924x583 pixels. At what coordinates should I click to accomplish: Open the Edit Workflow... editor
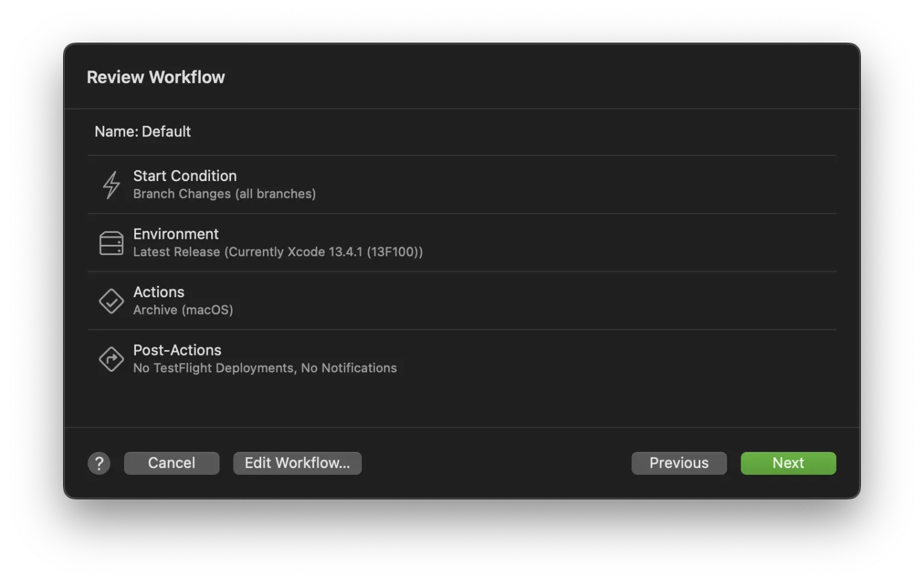297,463
